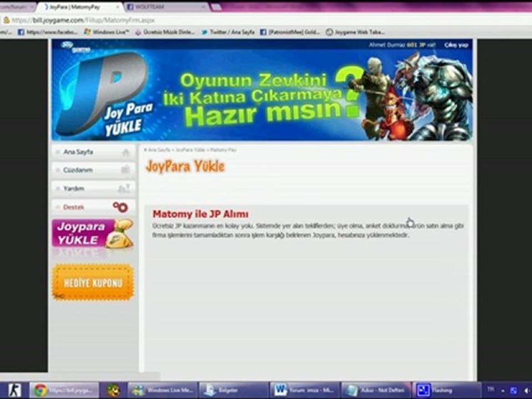The image size is (532, 399).
Task: Open the Twitter / Ana Sayfa bookmark
Action: [228, 32]
